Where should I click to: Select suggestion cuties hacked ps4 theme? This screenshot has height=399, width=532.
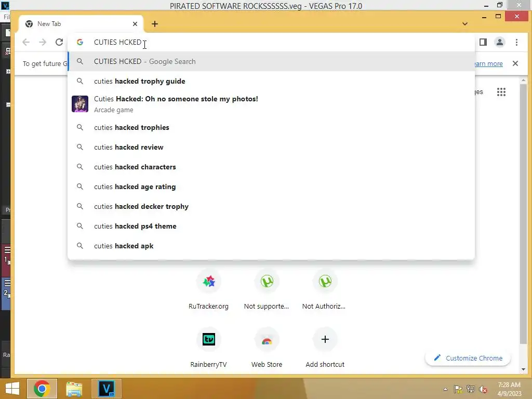click(x=271, y=226)
